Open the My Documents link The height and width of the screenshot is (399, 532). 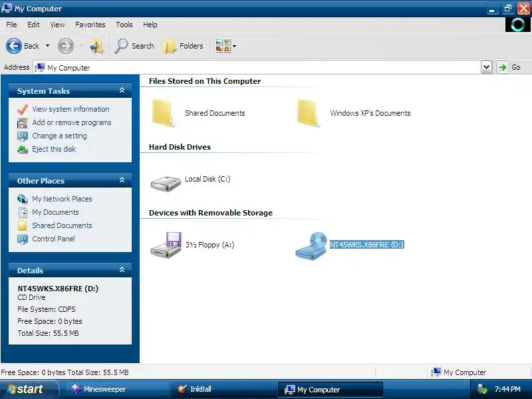pyautogui.click(x=55, y=212)
